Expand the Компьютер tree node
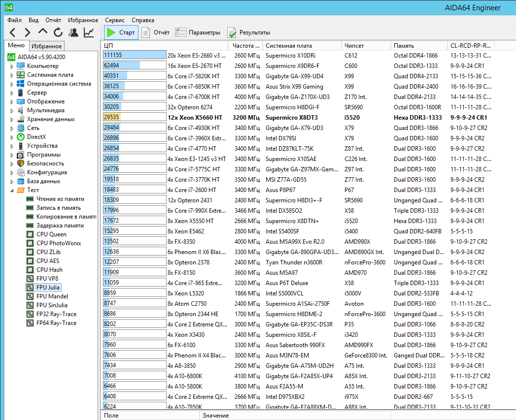The width and height of the screenshot is (516, 420). pyautogui.click(x=12, y=66)
